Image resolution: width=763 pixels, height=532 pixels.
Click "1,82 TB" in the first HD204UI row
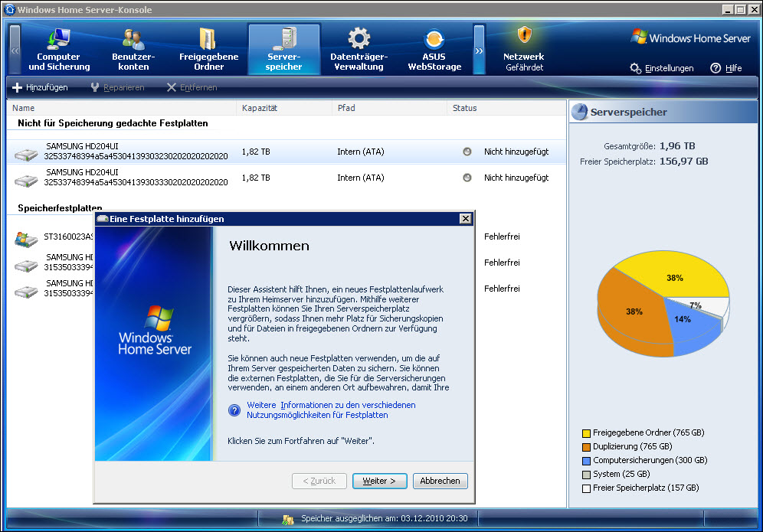256,152
